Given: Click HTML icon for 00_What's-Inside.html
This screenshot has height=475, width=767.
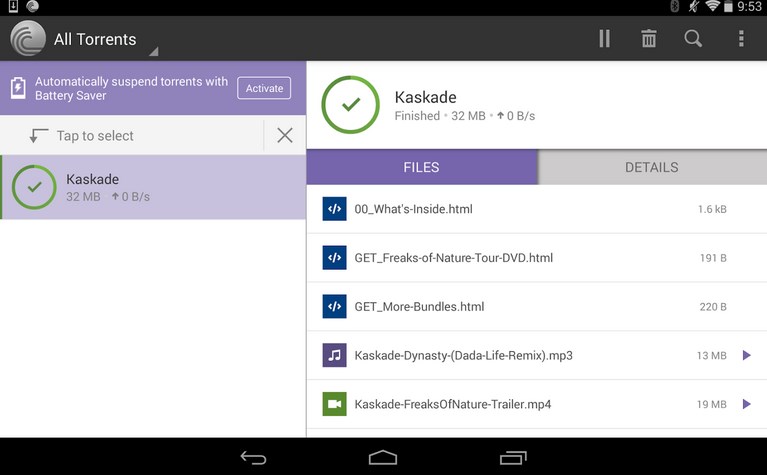Looking at the screenshot, I should (x=335, y=209).
